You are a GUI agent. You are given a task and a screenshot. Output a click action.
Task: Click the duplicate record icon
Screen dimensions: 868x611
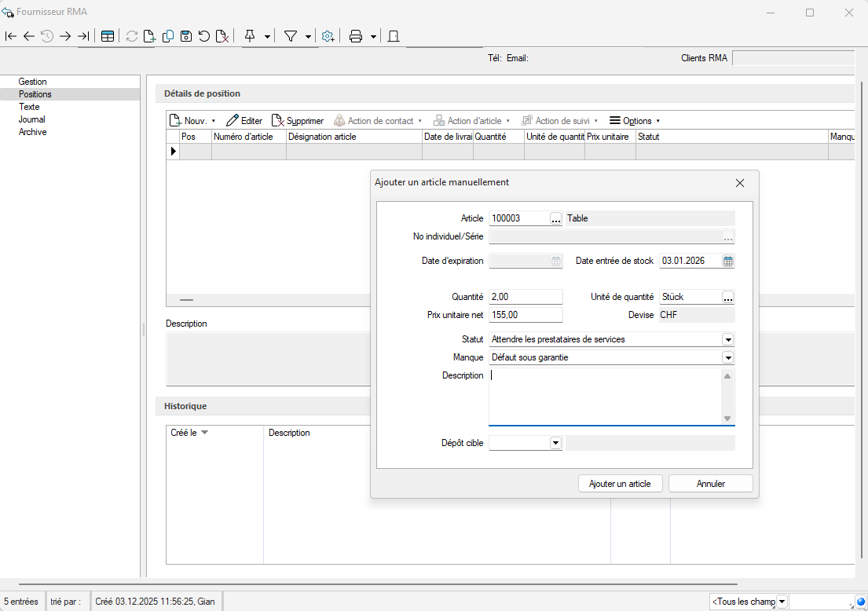point(168,36)
